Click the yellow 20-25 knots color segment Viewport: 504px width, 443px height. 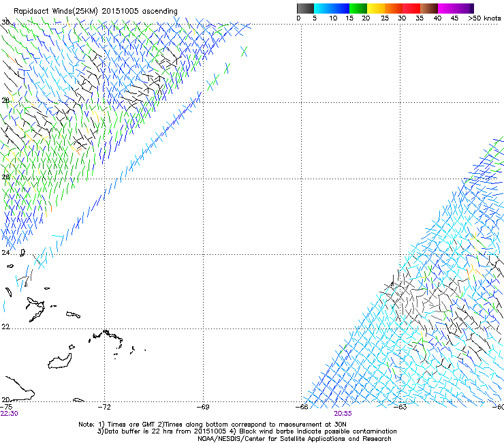376,8
